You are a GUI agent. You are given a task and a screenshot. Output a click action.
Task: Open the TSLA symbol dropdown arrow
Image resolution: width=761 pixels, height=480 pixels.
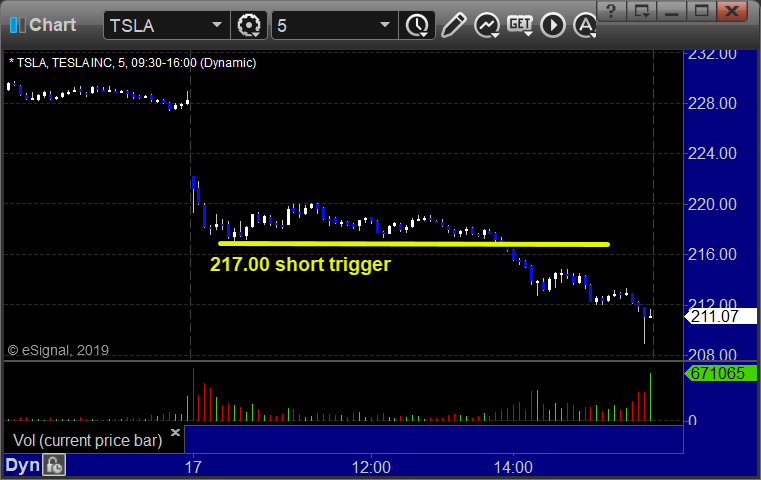216,24
